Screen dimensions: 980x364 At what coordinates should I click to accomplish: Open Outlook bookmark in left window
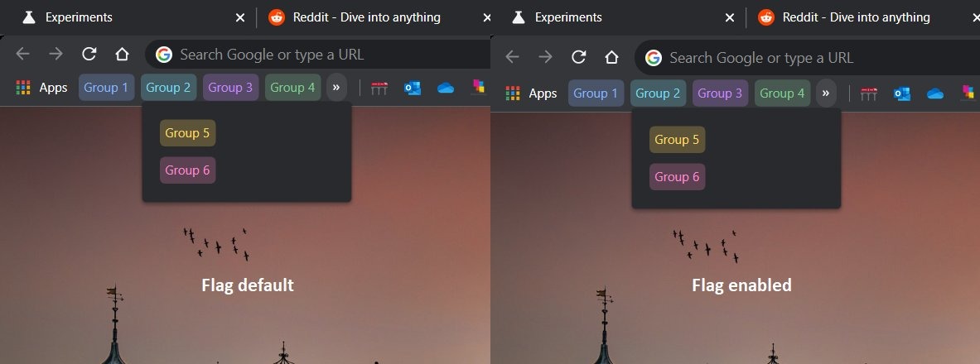pos(413,88)
